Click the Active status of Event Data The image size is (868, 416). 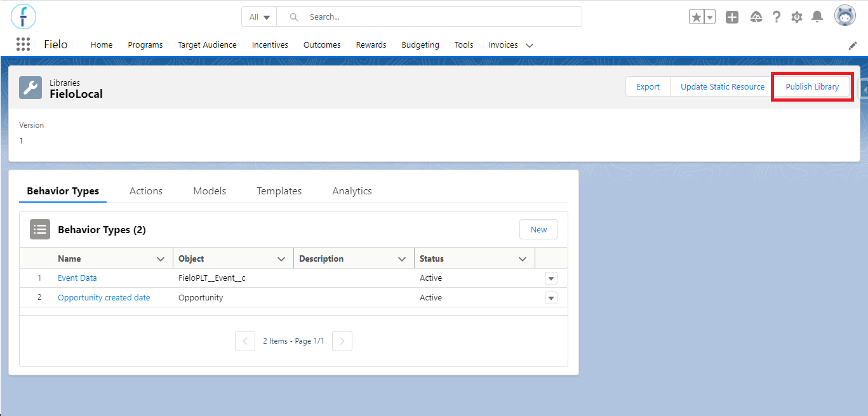coord(431,278)
